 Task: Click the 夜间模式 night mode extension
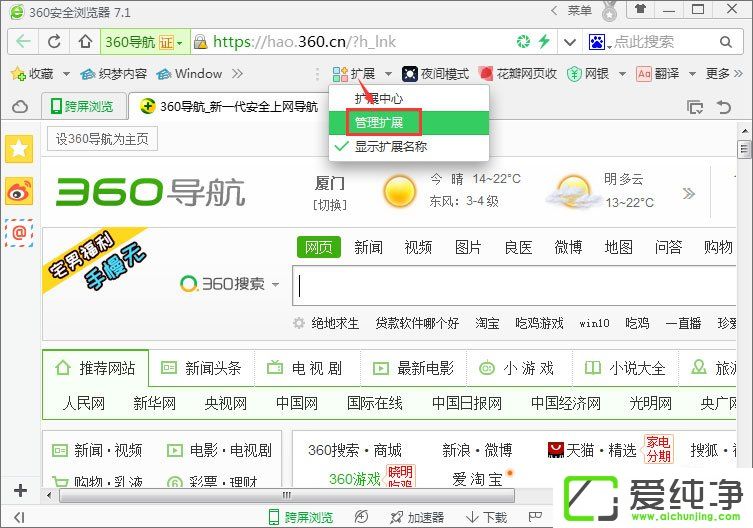[435, 74]
